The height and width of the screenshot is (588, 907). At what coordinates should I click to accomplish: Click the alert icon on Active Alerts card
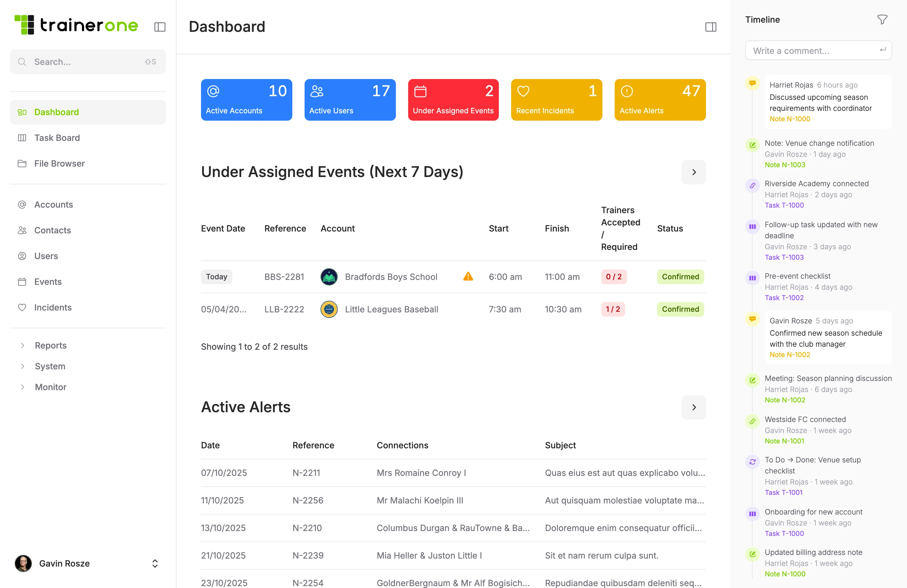pos(627,91)
